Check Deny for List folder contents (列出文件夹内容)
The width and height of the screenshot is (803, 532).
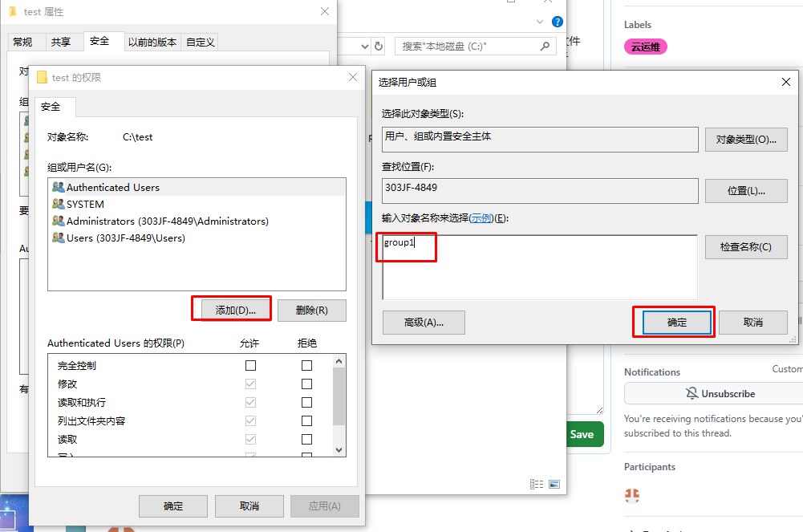(x=306, y=420)
